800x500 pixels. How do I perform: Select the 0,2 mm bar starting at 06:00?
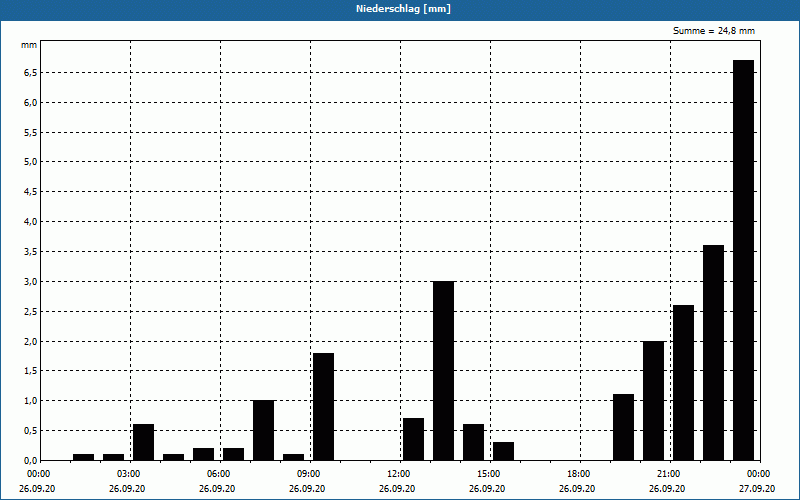234,454
